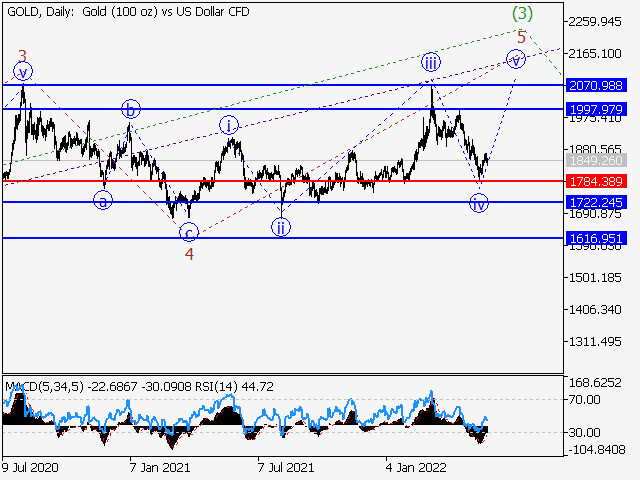Click the chart title 'GOLD, Daily: Gold (100 oz) vs US Dollar CFD'
The width and height of the screenshot is (640, 480).
(128, 12)
